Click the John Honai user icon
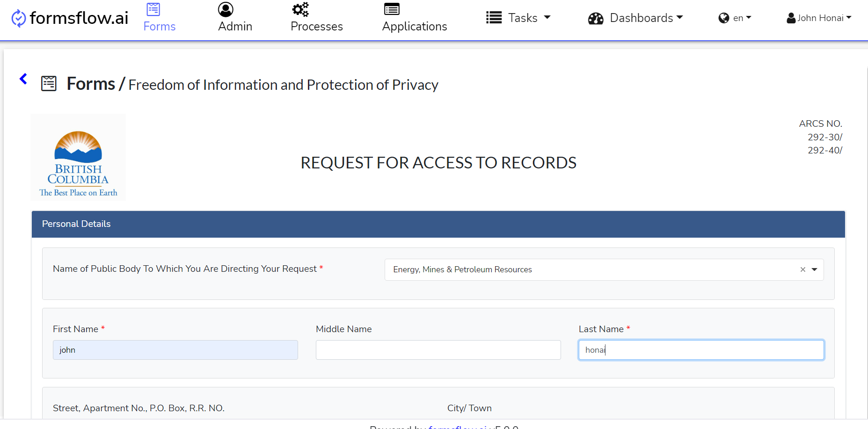The image size is (868, 429). (791, 18)
